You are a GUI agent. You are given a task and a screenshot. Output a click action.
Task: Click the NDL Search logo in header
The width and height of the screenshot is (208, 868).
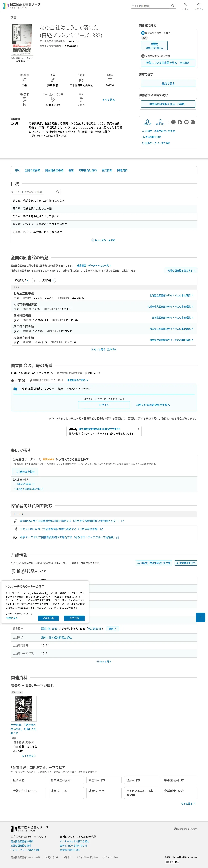[x=22, y=6]
